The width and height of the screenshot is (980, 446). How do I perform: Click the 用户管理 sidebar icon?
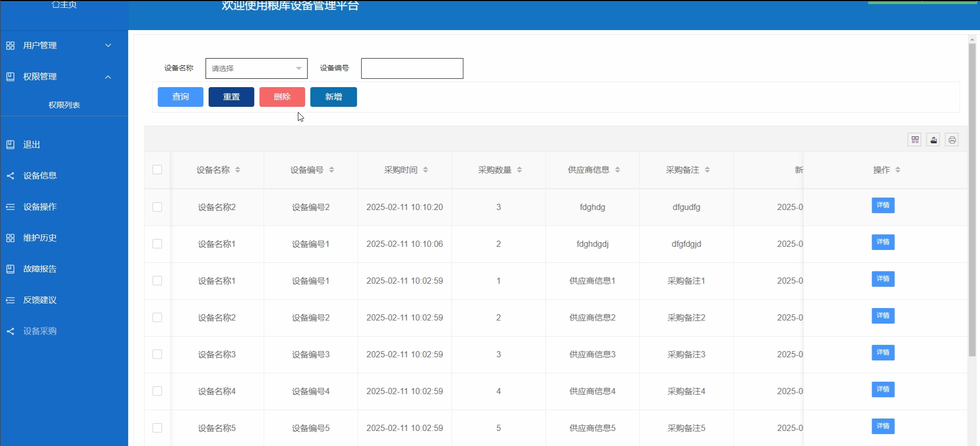[x=10, y=46]
